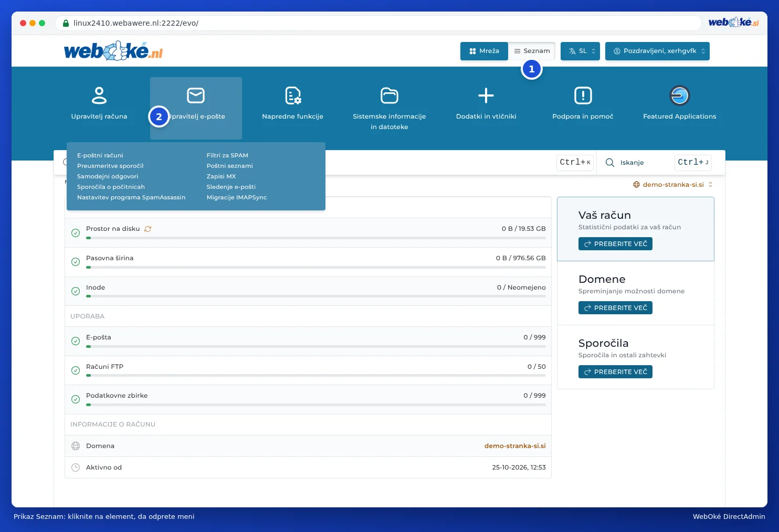Click the Dodatki in vtičniki plus icon

[486, 95]
